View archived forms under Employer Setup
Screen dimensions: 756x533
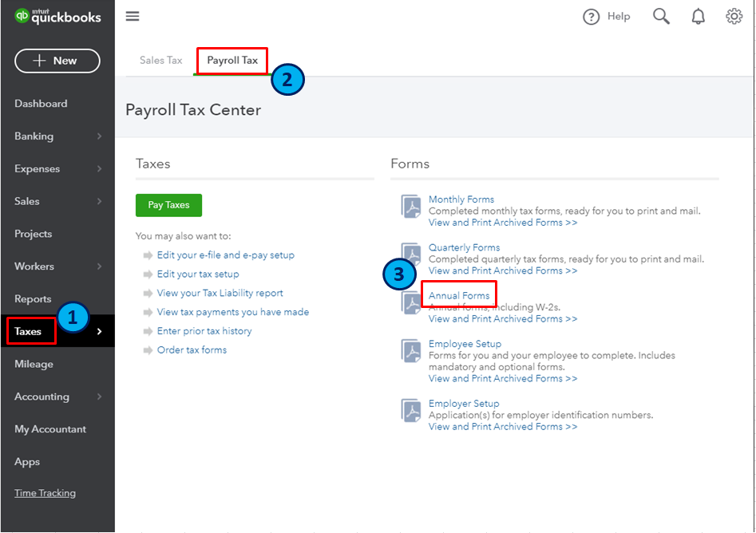pyautogui.click(x=503, y=427)
